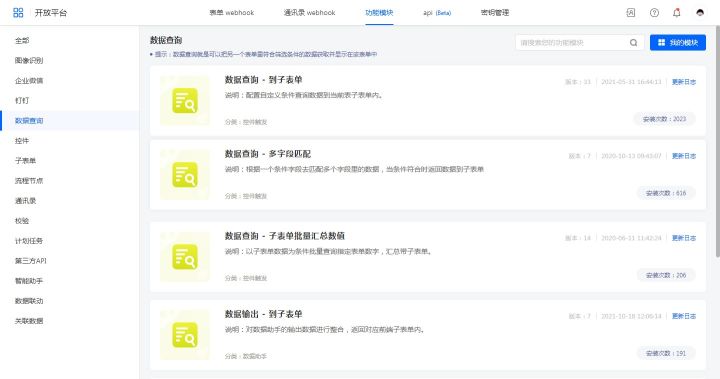Click the search magnifier icon
Screen dimensions: 720x379
(x=634, y=43)
